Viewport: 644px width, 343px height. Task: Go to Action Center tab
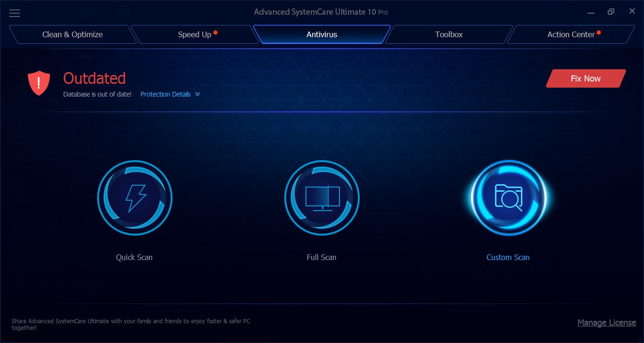pos(571,34)
